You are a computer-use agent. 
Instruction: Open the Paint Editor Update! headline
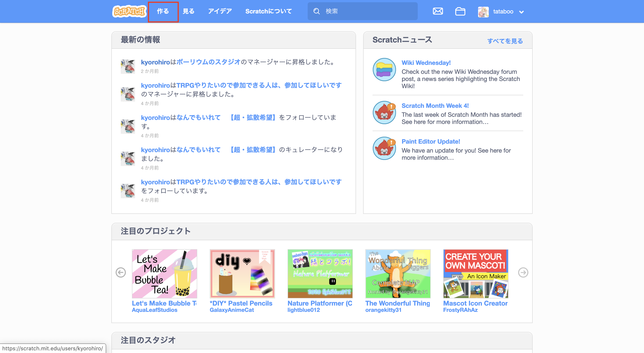point(430,142)
